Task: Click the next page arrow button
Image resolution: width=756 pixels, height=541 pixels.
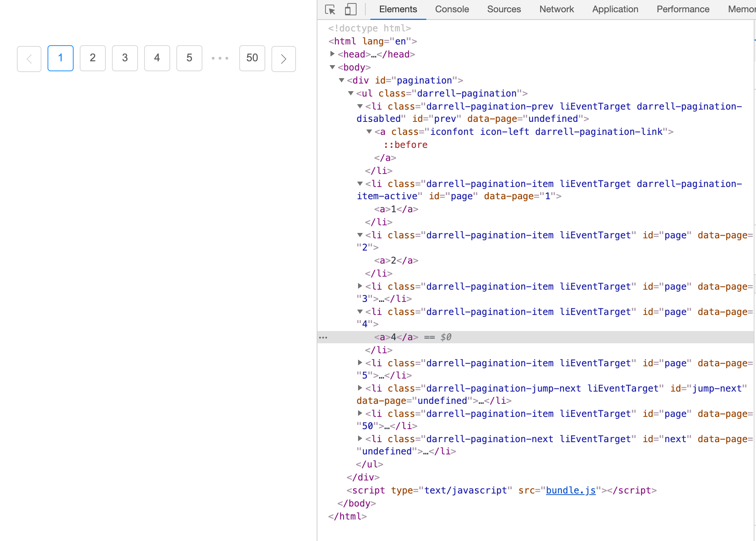Action: [x=283, y=59]
